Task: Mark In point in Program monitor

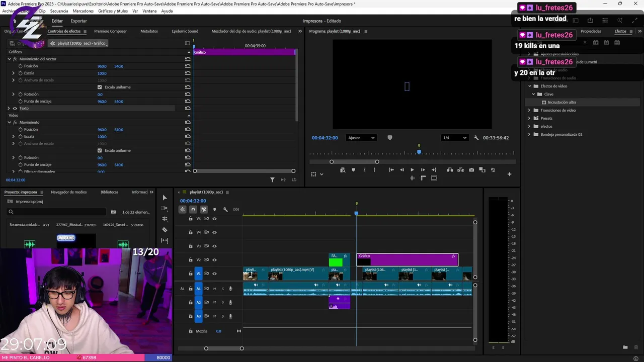Action: pyautogui.click(x=364, y=170)
